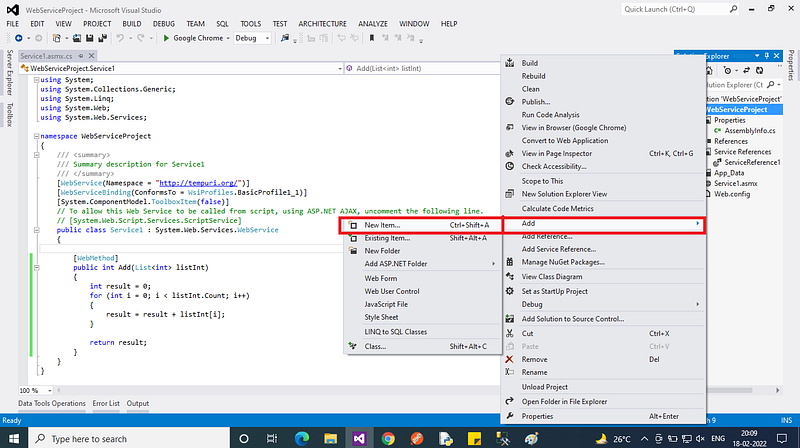
Task: Click the Sync with Active Document icon in Solution Explorer
Action: pos(746,70)
